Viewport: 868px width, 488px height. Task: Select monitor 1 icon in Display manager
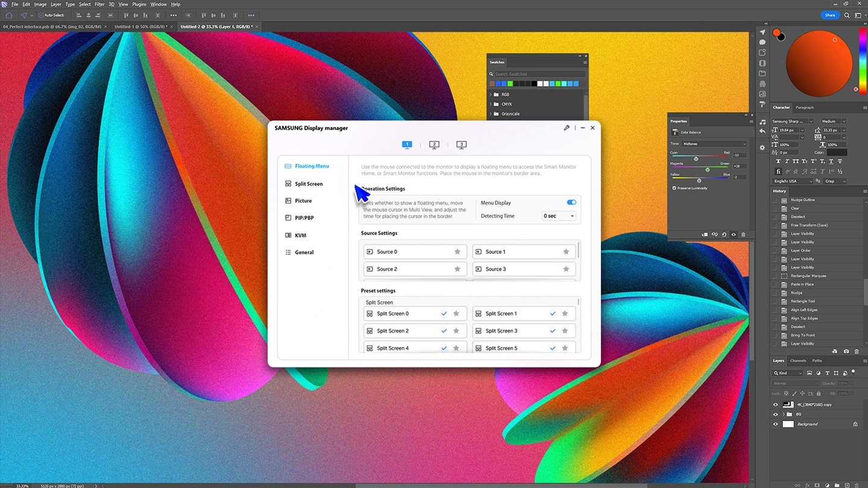coord(407,145)
